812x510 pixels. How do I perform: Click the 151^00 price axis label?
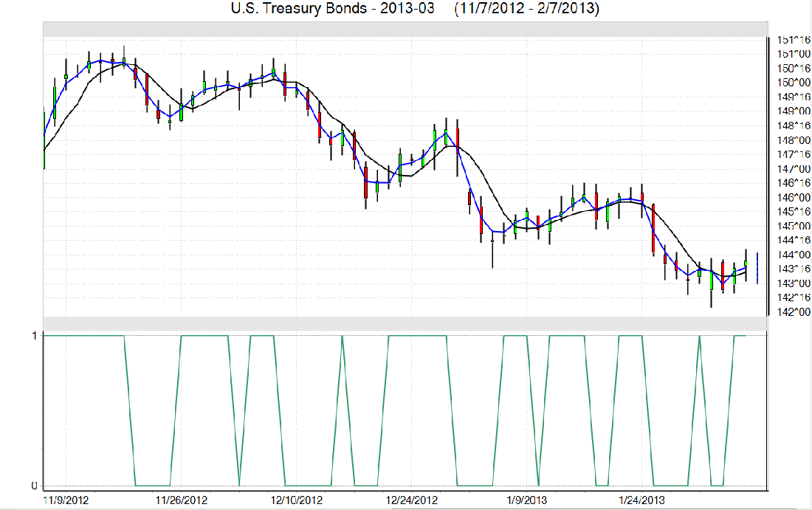pos(791,53)
